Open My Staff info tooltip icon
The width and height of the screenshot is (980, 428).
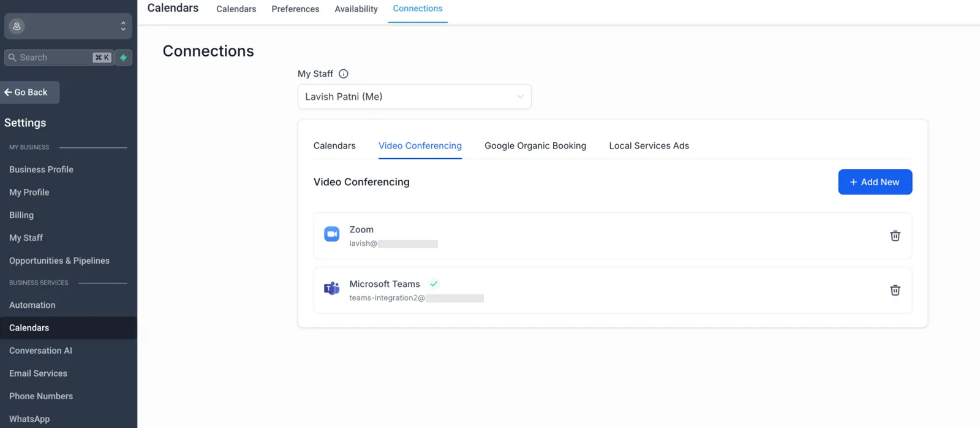[x=344, y=74]
